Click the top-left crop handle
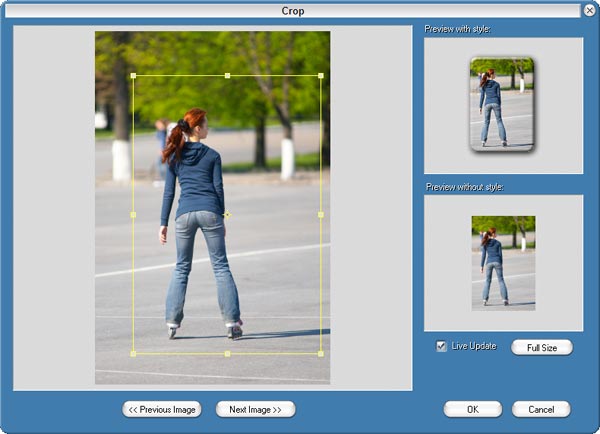 pos(133,76)
